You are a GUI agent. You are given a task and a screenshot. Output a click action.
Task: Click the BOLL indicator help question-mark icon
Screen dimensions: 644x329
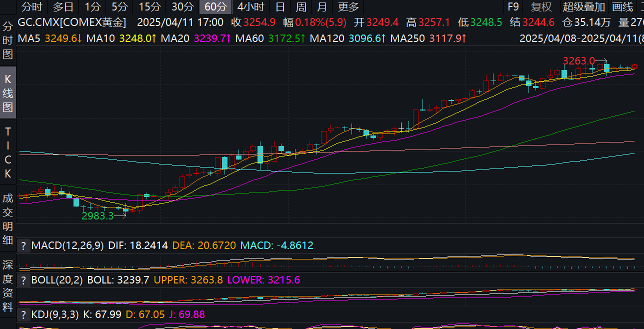[23, 280]
